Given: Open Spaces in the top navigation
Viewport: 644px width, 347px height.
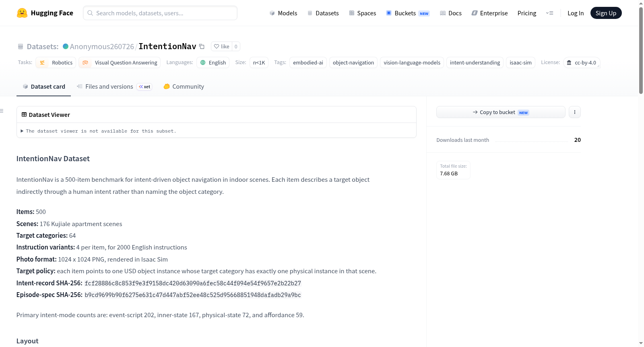Looking at the screenshot, I should coord(363,13).
